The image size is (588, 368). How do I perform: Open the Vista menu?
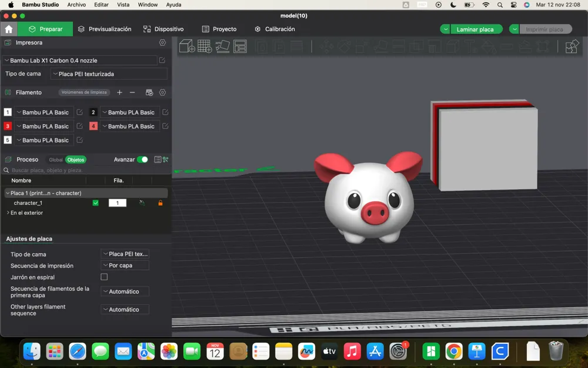(x=123, y=5)
